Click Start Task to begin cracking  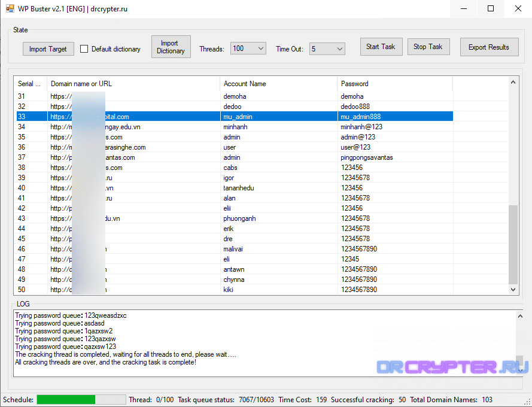pyautogui.click(x=381, y=46)
